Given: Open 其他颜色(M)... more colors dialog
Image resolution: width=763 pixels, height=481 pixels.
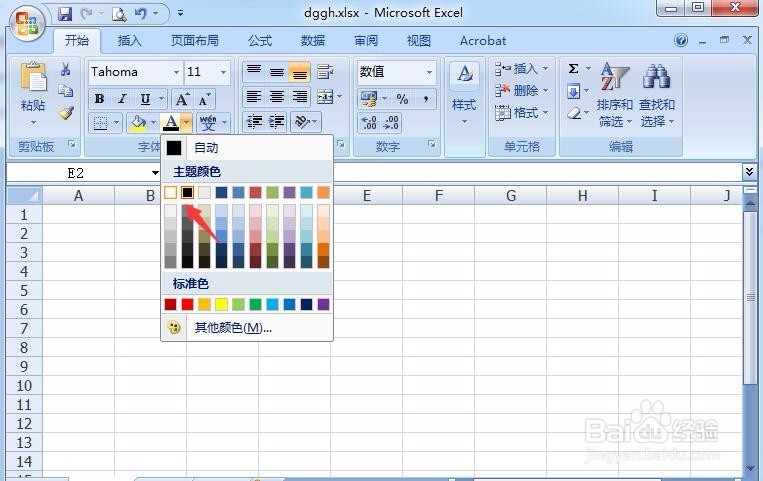Looking at the screenshot, I should coord(247,328).
